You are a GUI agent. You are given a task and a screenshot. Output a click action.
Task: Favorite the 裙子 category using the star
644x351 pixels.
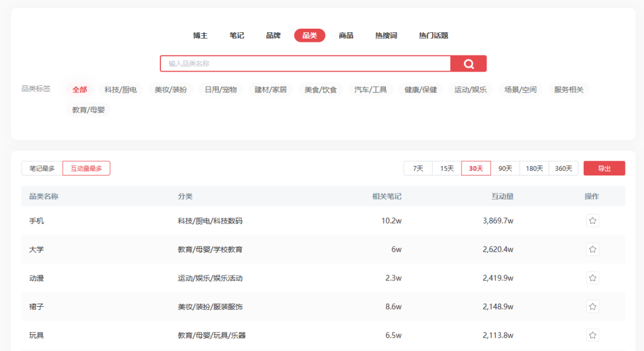pyautogui.click(x=592, y=306)
